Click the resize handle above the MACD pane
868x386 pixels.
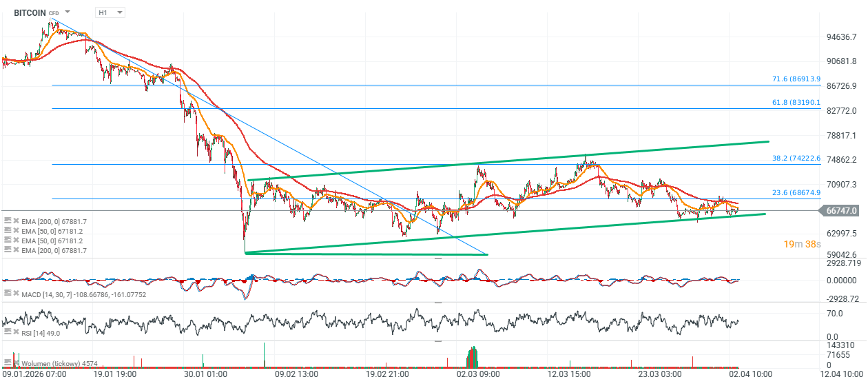pyautogui.click(x=437, y=258)
